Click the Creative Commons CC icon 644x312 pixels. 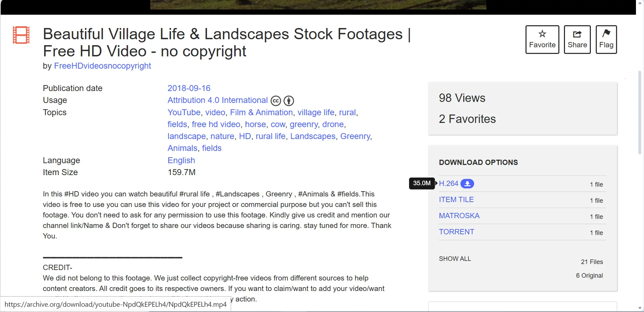(x=276, y=101)
